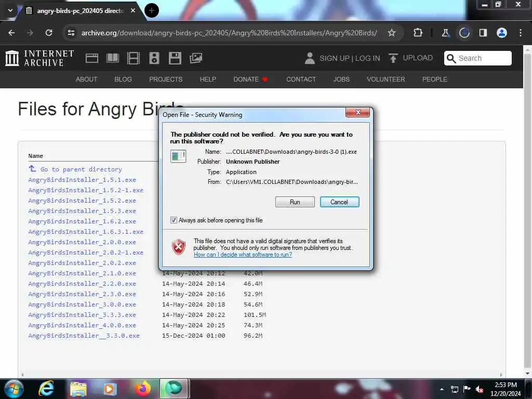
Task: Open How can I decide what software link
Action: [243, 255]
